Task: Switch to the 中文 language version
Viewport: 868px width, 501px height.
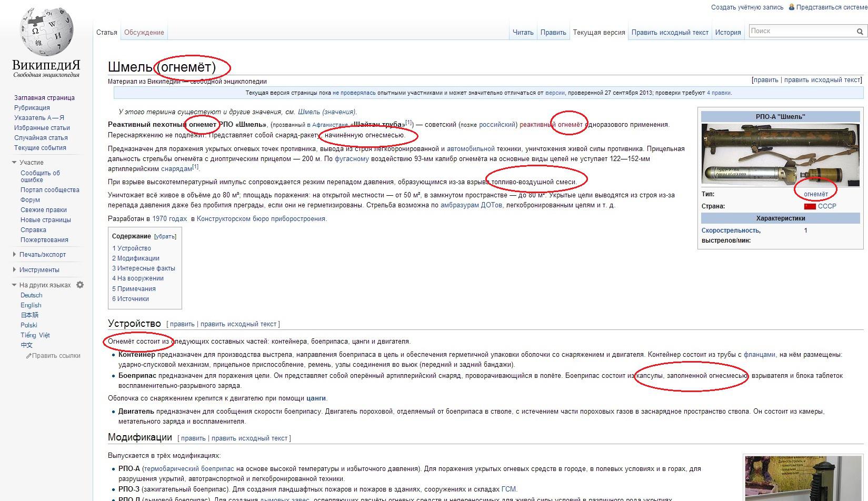Action: click(26, 345)
